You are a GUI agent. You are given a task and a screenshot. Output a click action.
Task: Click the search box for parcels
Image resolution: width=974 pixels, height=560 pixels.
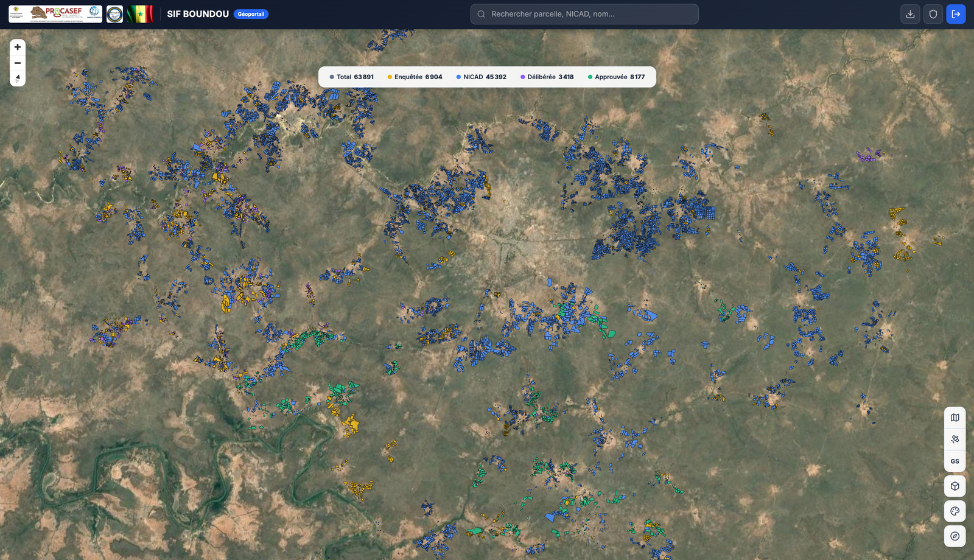pos(590,14)
